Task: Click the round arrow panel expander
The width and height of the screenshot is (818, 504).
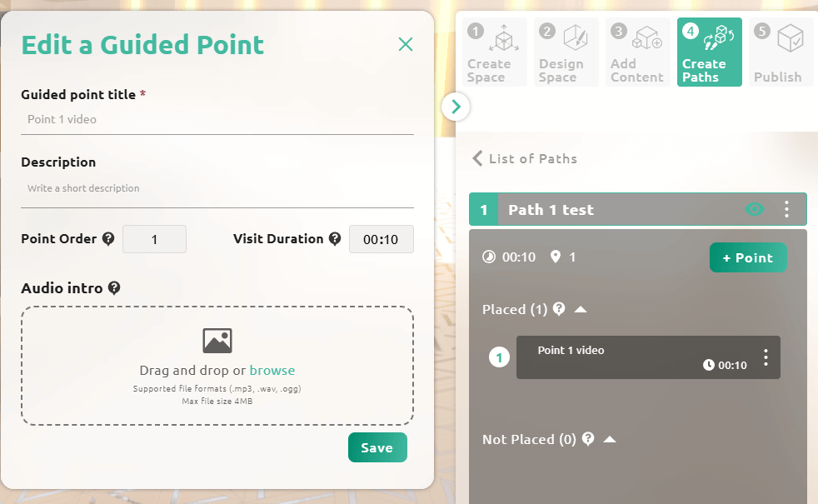Action: [456, 107]
